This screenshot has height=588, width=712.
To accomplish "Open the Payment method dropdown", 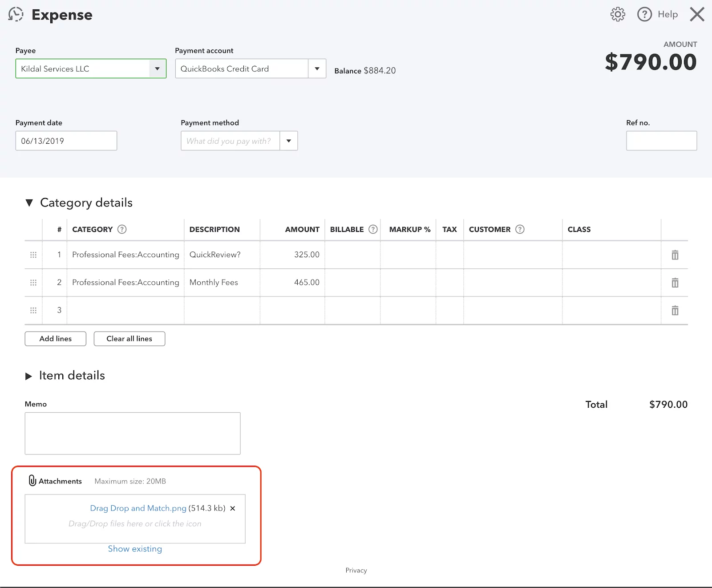I will 289,141.
